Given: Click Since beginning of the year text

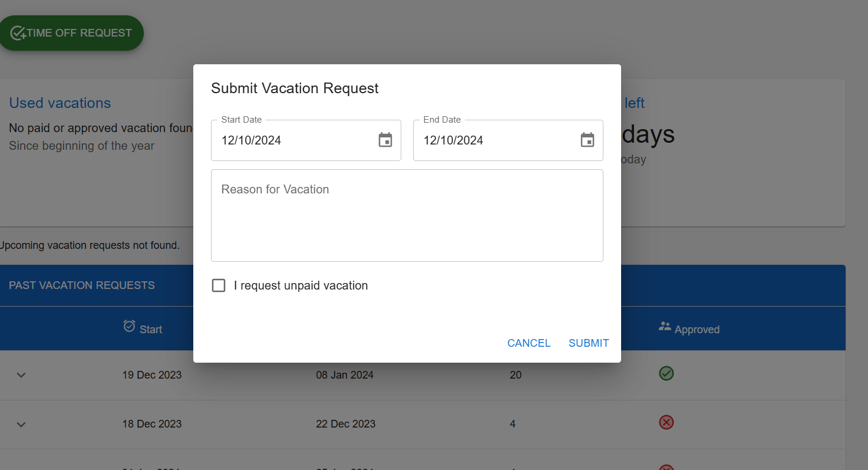Looking at the screenshot, I should [81, 146].
